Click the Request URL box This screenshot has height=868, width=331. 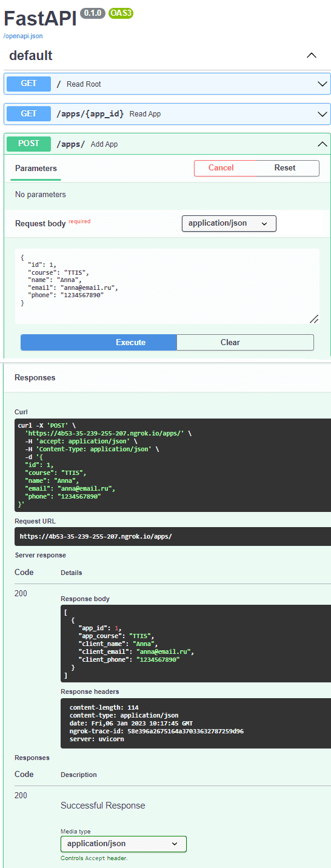click(173, 537)
